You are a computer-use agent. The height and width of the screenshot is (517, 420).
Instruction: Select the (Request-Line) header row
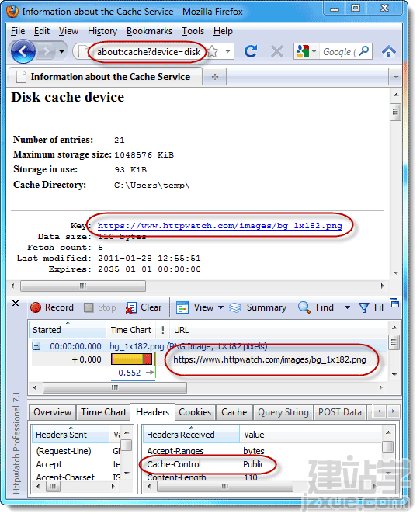tap(64, 451)
